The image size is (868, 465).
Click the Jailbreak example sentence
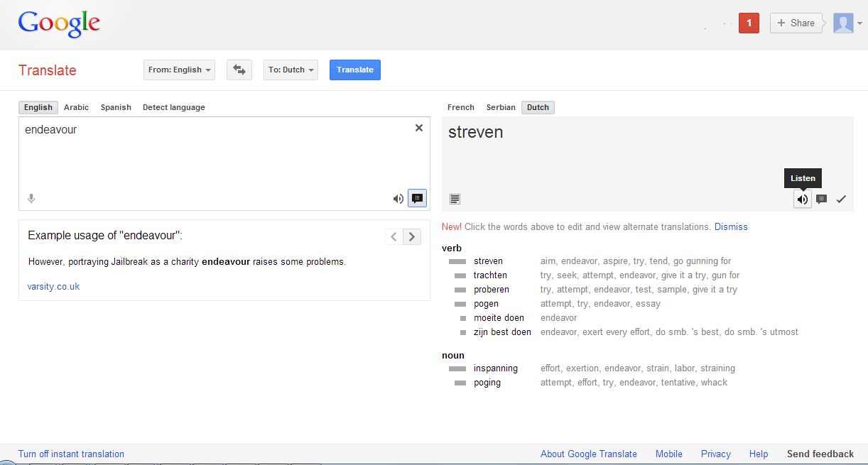click(187, 262)
